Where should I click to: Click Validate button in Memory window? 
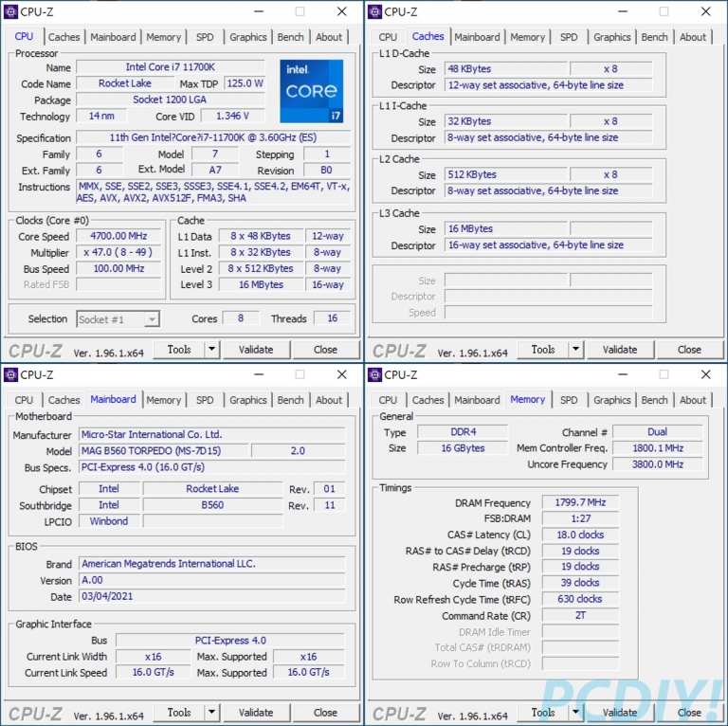click(620, 712)
